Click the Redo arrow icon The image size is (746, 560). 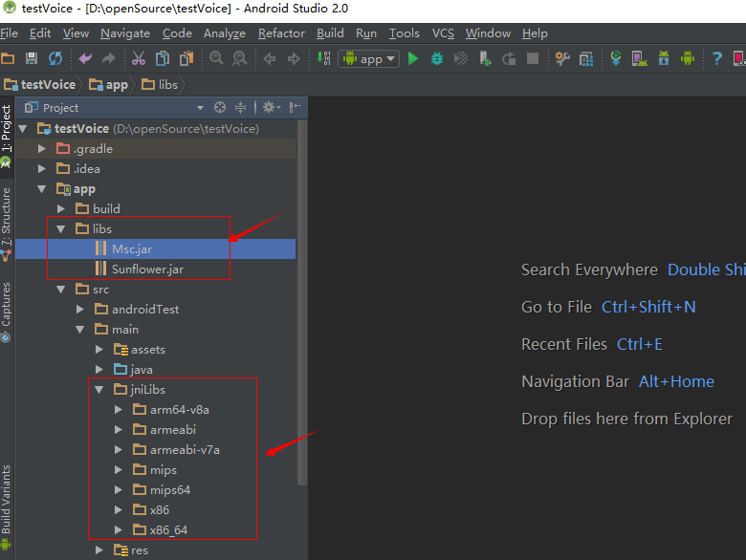point(109,59)
